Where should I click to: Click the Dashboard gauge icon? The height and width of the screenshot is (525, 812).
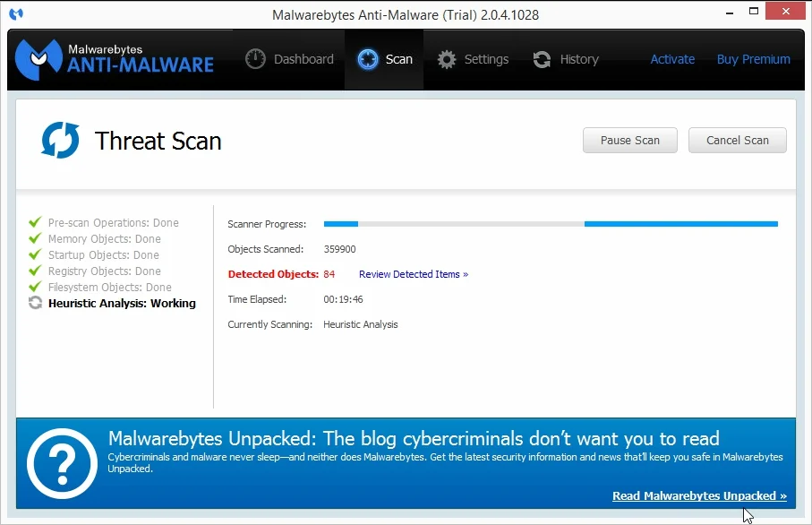(255, 59)
